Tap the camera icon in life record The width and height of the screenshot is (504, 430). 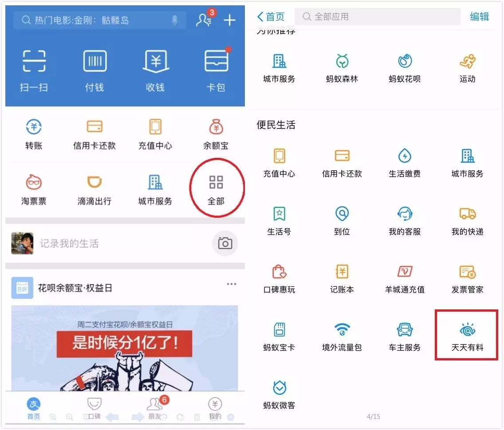pos(225,243)
